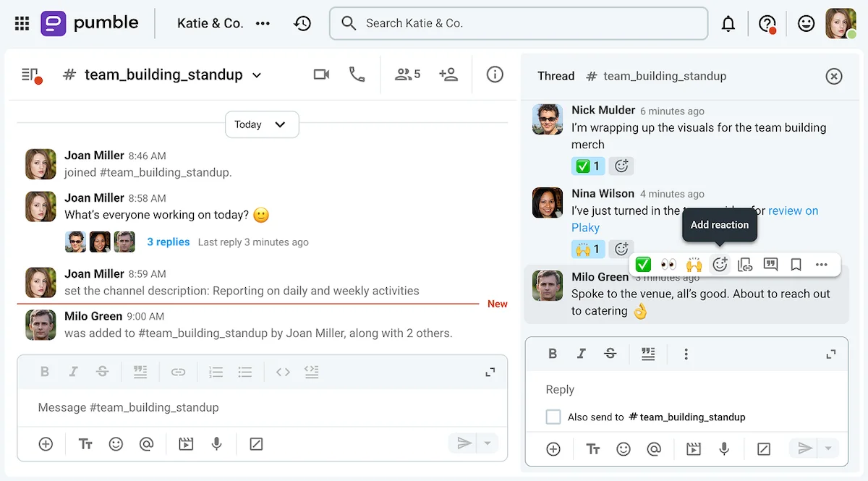Expand team_building_standup channel dropdown
Viewport: 868px width, 481px height.
(x=257, y=75)
